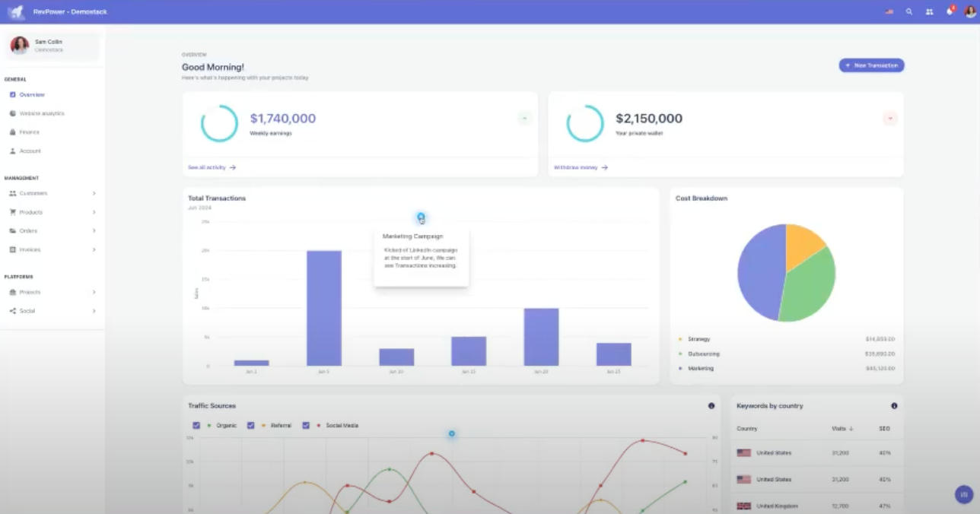Expand the Customers submenu chevron
980x514 pixels.
pyautogui.click(x=94, y=193)
